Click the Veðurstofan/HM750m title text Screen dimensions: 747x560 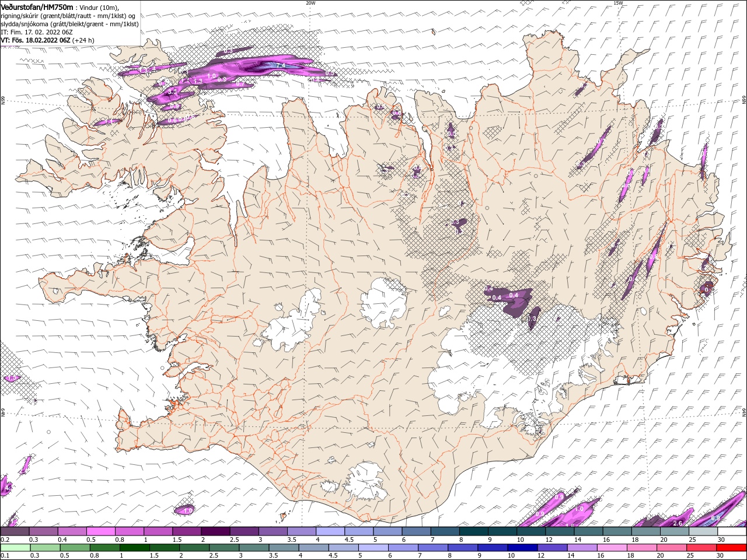(x=37, y=6)
